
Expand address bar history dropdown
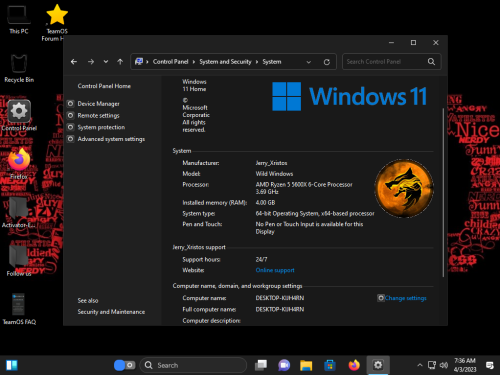coord(309,62)
